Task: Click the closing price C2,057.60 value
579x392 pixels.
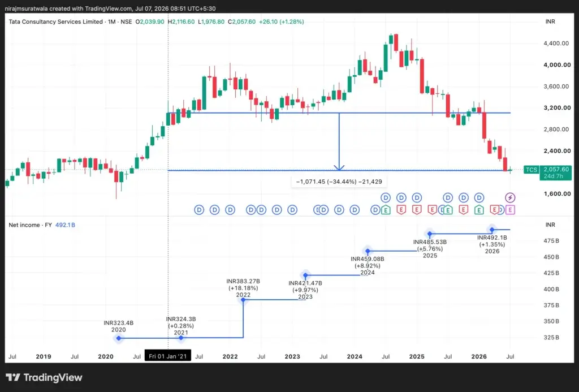Action: [241, 22]
